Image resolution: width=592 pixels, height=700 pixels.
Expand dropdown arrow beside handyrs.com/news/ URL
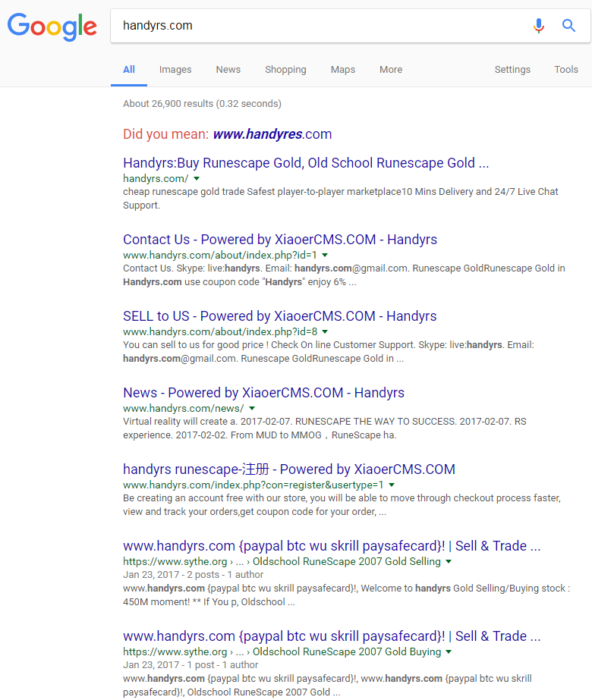(252, 409)
